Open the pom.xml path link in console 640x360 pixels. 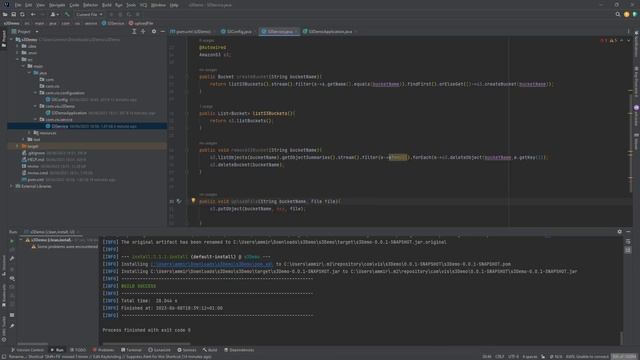pos(211,264)
